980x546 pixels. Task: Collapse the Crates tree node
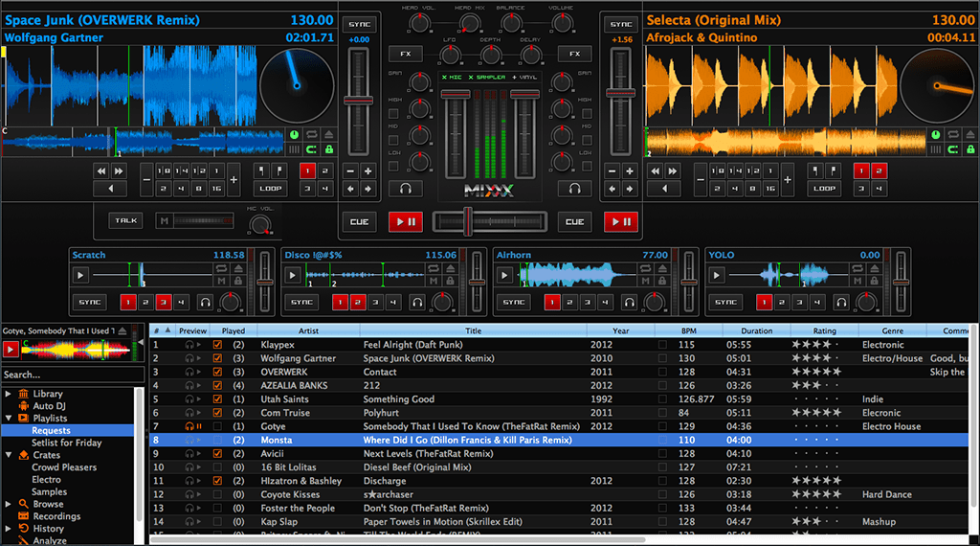coord(8,455)
